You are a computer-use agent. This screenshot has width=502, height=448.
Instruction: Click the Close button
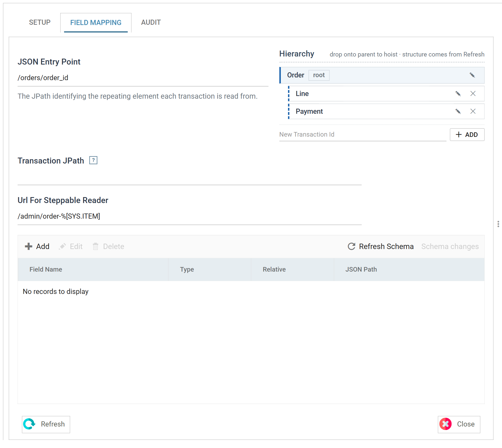click(x=459, y=424)
